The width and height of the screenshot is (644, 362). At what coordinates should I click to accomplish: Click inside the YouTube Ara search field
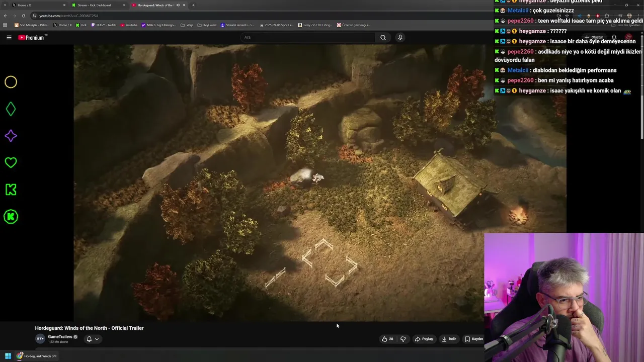(x=308, y=37)
